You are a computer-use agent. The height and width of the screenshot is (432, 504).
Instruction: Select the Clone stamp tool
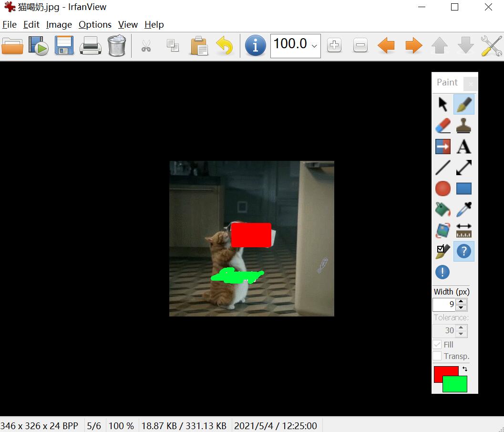(463, 126)
